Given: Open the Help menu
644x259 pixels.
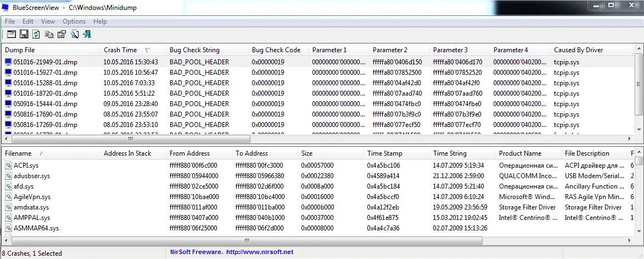Looking at the screenshot, I should pos(100,21).
